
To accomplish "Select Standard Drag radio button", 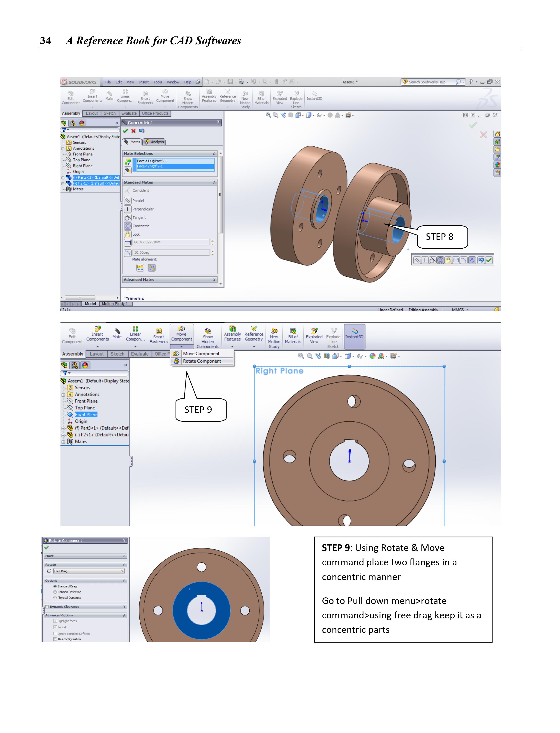I will click(x=55, y=586).
